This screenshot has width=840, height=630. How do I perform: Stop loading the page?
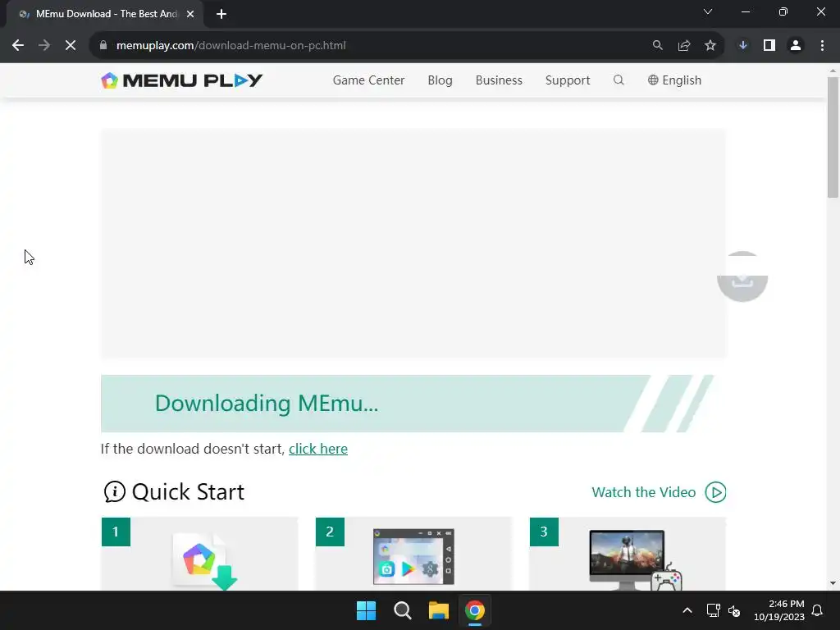pos(71,46)
